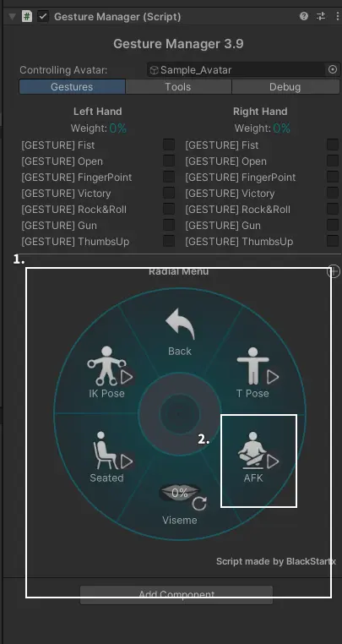Screen dimensions: 342x644
Task: Open object picker for Controlling Avatar
Action: click(x=333, y=70)
